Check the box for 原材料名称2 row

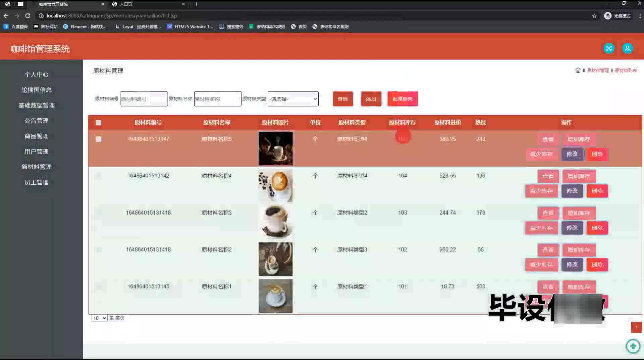pyautogui.click(x=98, y=250)
